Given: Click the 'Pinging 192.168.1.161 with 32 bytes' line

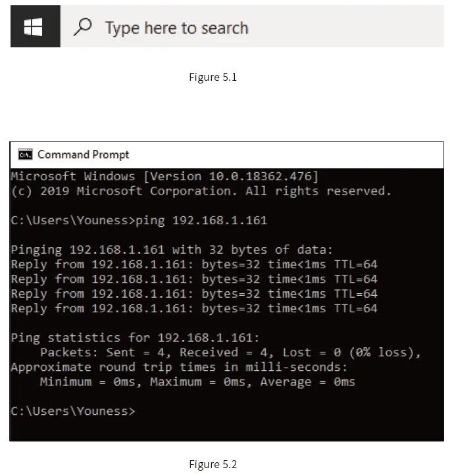Looking at the screenshot, I should point(172,250).
